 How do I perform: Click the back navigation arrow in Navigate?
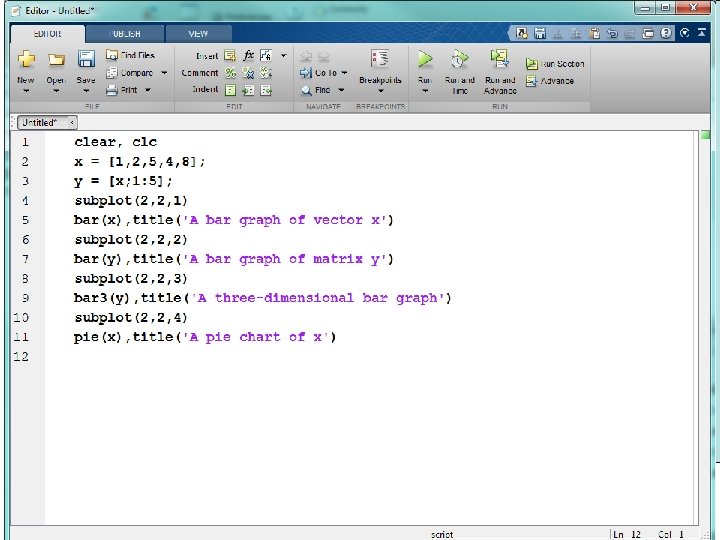306,56
